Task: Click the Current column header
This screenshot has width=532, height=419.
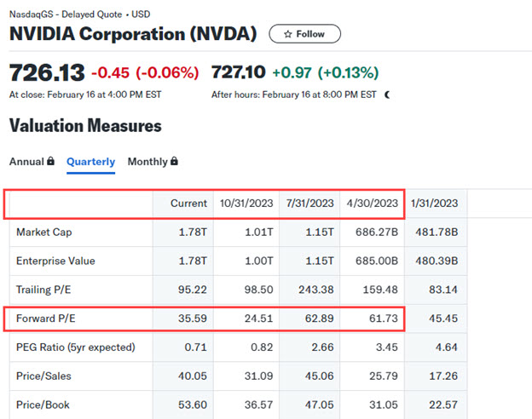Action: [188, 203]
